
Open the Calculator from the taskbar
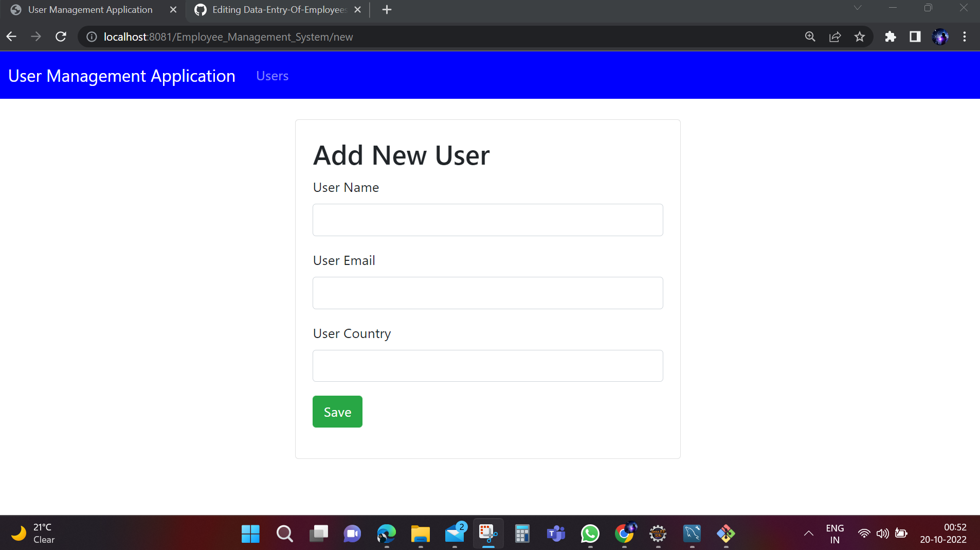click(x=522, y=534)
